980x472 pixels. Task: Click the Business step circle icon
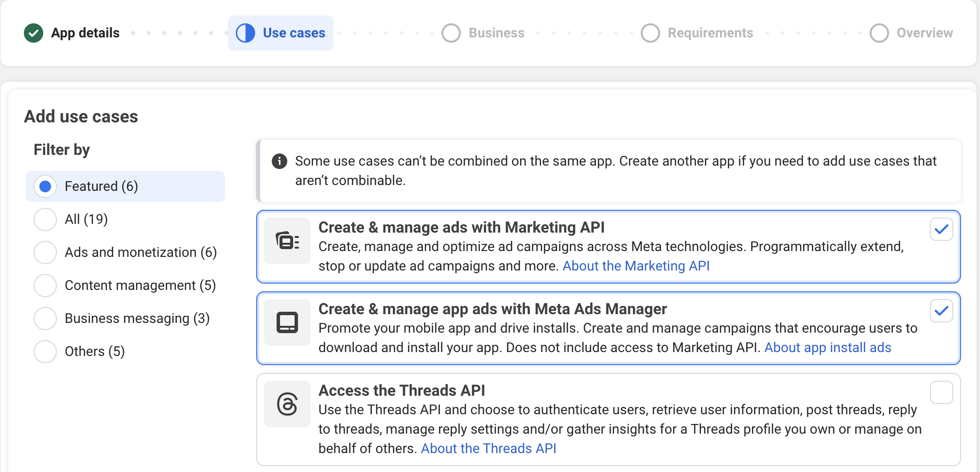(x=451, y=33)
